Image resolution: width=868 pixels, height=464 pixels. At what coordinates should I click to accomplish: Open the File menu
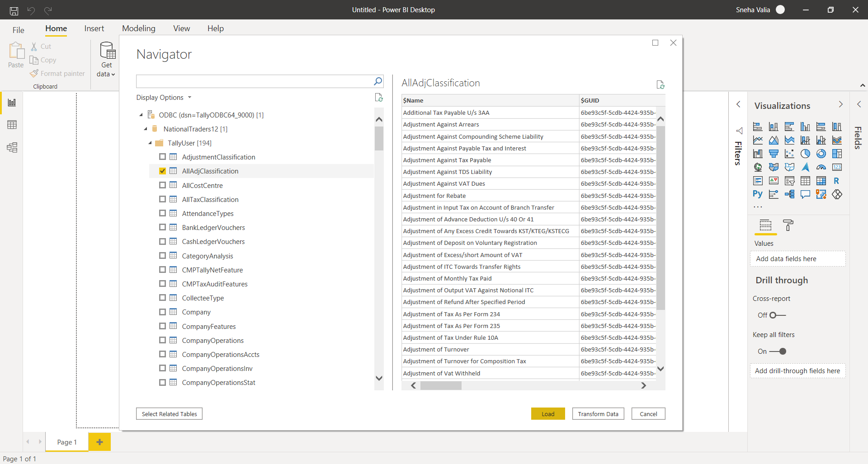coord(19,30)
